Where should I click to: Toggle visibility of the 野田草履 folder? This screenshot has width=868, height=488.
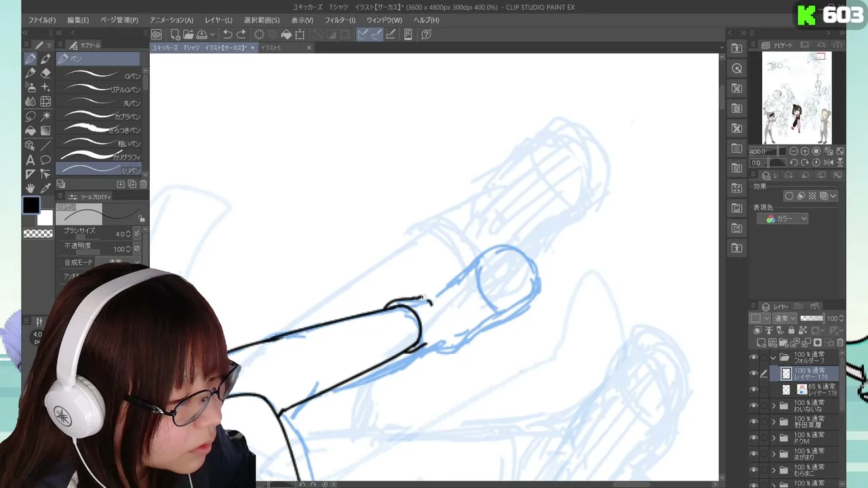[753, 422]
